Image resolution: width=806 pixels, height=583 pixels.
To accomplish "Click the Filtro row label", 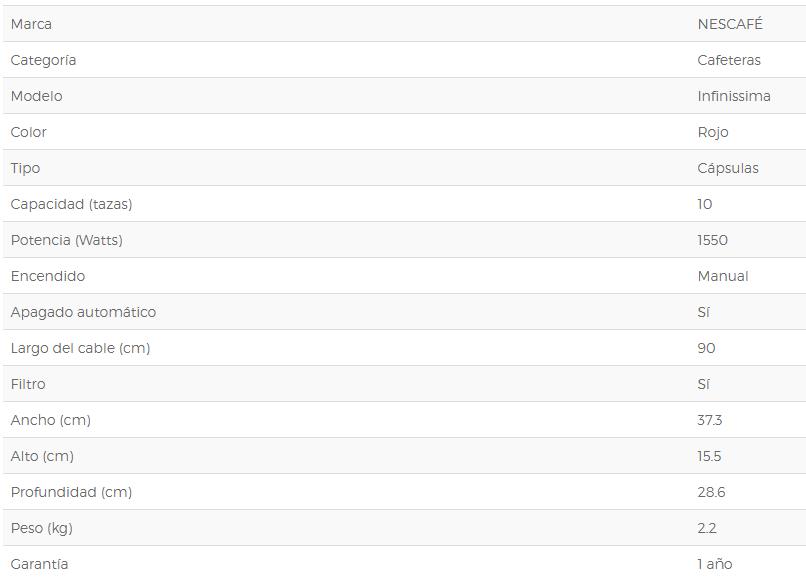I will (x=28, y=384).
